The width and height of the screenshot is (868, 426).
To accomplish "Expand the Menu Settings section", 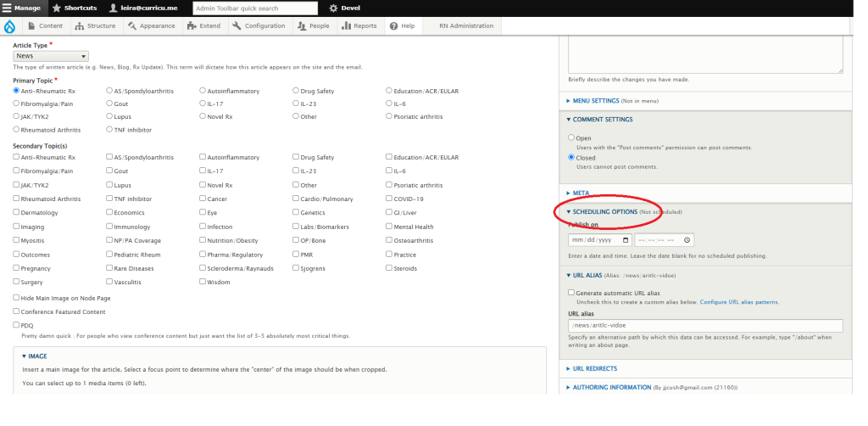I will coord(604,100).
